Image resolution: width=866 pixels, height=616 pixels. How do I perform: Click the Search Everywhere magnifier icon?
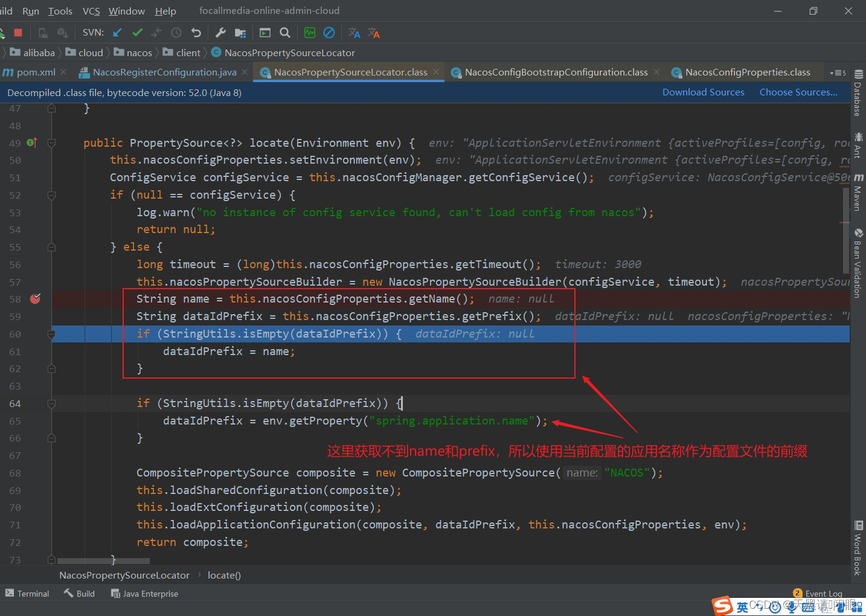click(285, 33)
